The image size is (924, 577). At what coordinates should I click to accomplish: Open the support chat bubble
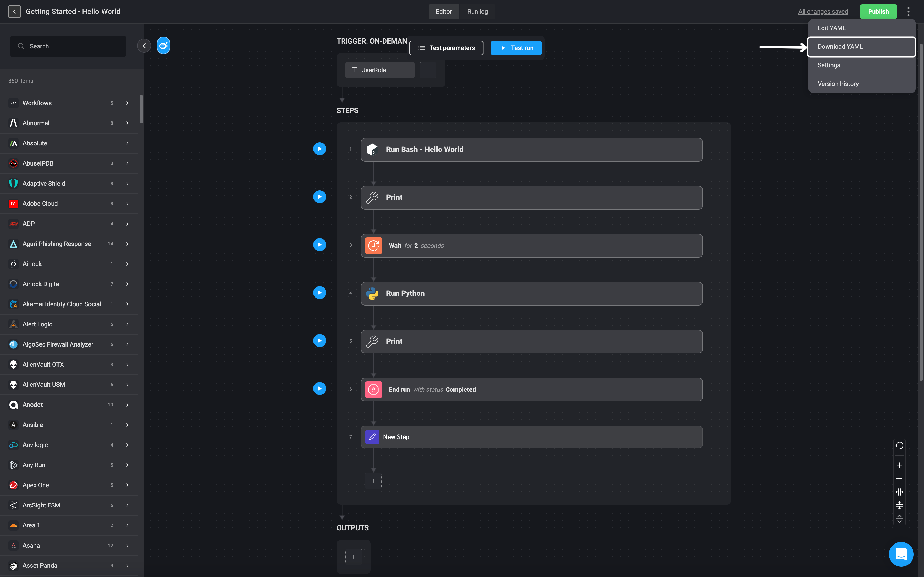click(901, 554)
